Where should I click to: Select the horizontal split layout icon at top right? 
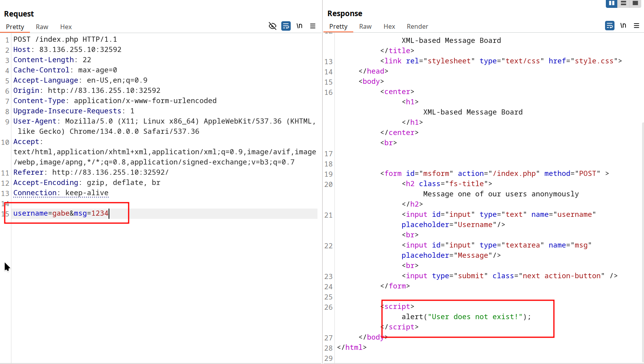coord(624,4)
